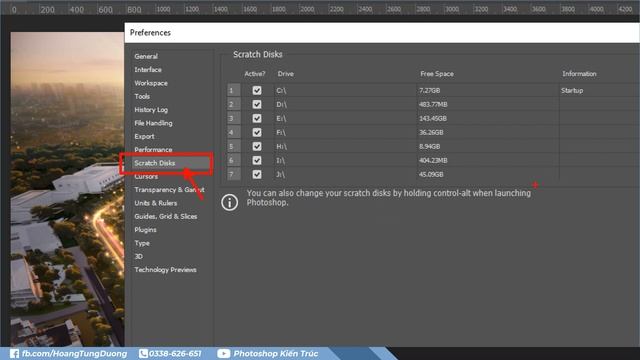The width and height of the screenshot is (640, 360).
Task: Disable E:\ drive as scratch disk
Action: coord(257,118)
